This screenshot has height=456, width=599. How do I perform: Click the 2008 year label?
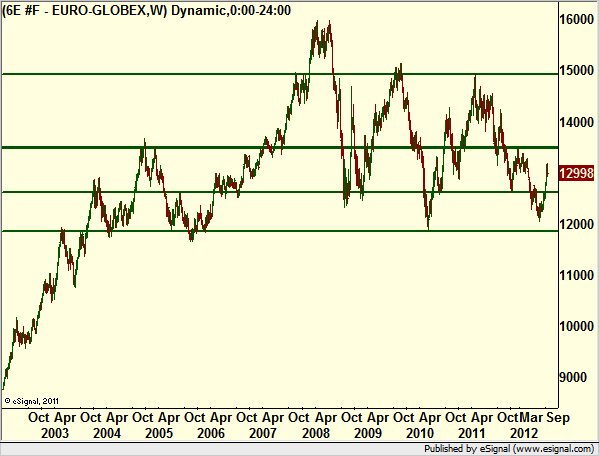click(316, 433)
